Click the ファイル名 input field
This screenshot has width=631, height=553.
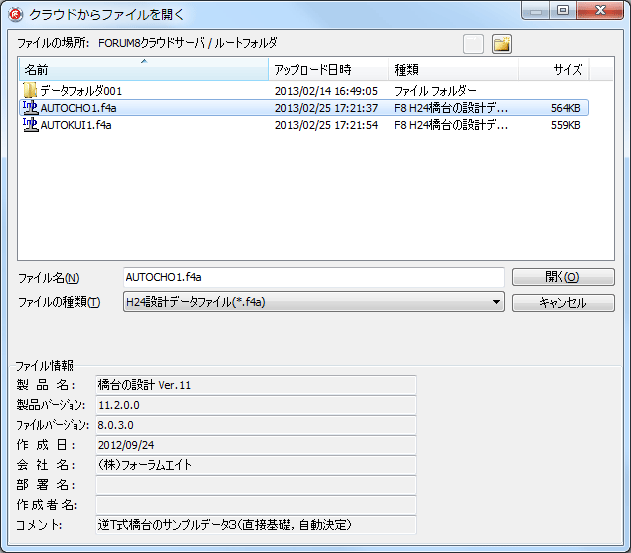[x=313, y=277]
